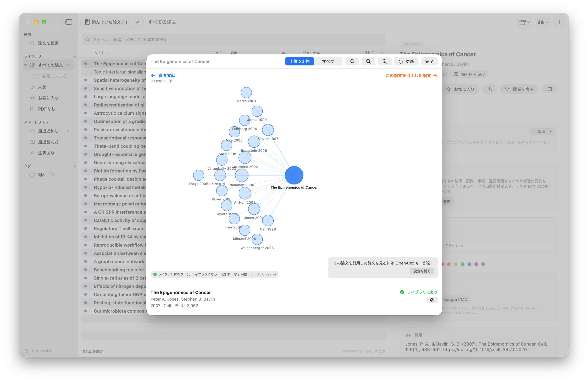Open the 最近追加し smart list

[x=50, y=131]
